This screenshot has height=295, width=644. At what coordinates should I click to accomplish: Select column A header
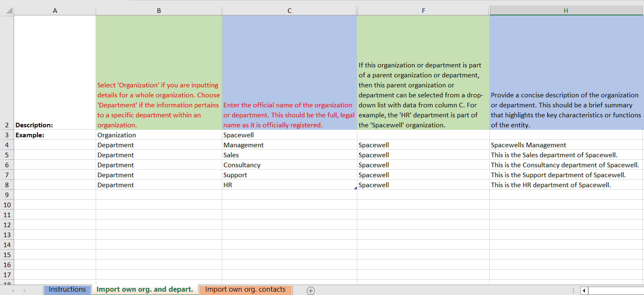tap(55, 11)
